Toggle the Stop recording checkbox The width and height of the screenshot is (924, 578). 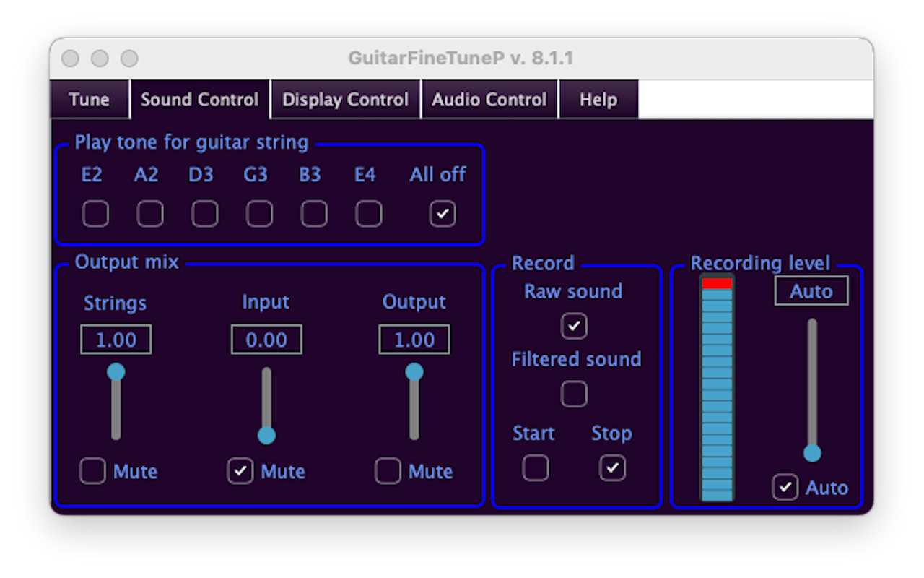click(x=613, y=468)
